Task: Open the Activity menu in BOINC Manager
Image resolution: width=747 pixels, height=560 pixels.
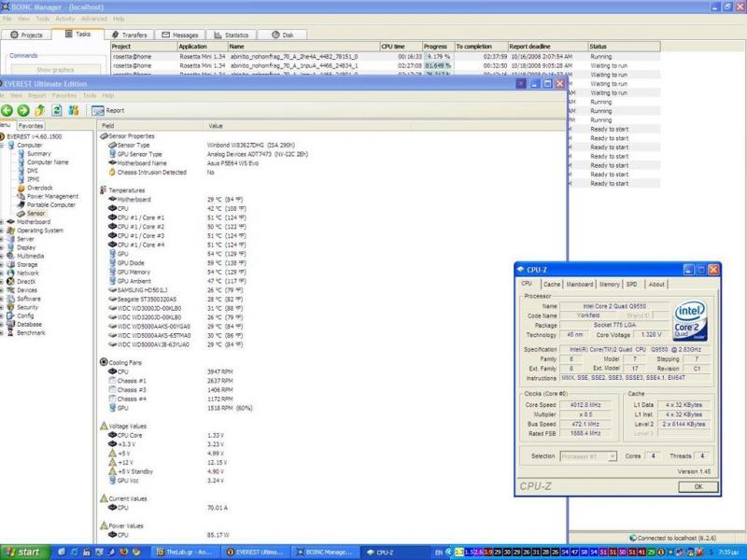Action: point(64,19)
